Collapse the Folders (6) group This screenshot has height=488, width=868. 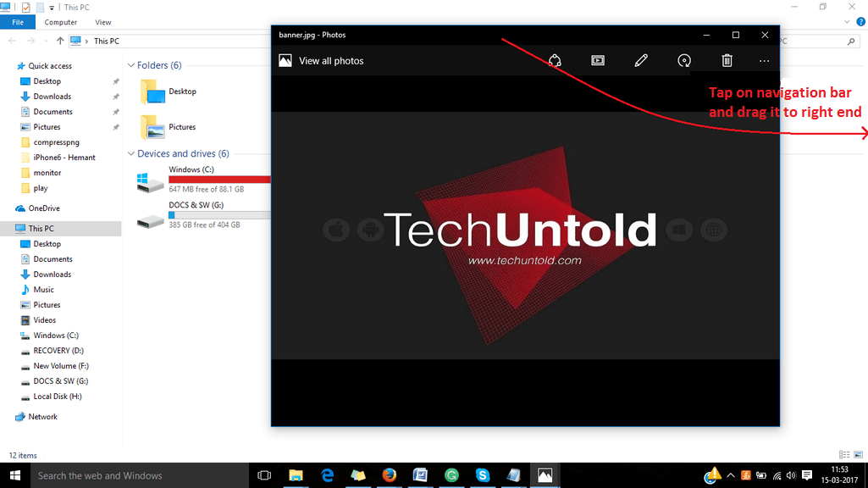tap(131, 65)
